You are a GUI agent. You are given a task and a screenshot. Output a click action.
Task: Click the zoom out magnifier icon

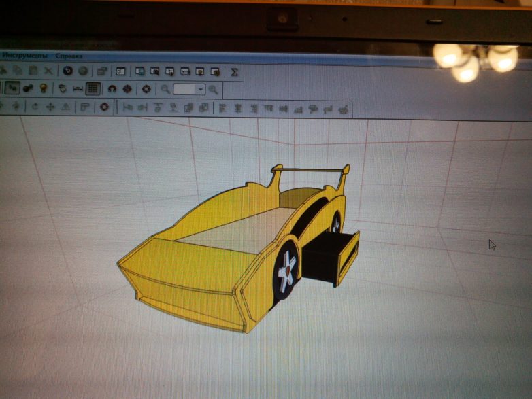click(x=165, y=89)
